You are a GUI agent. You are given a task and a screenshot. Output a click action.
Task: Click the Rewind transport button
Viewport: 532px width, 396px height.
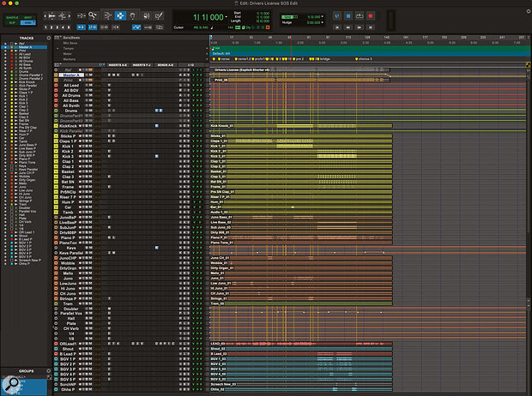coord(348,27)
